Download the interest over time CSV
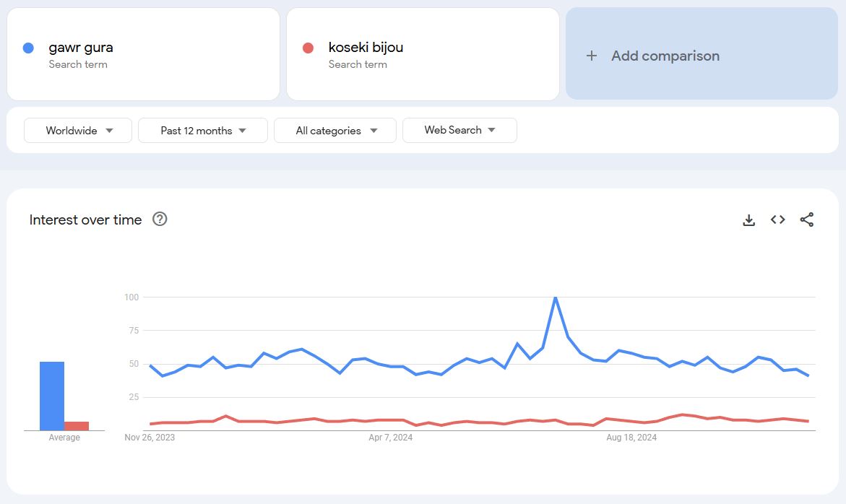Screen dimensions: 846x504 click(x=749, y=220)
